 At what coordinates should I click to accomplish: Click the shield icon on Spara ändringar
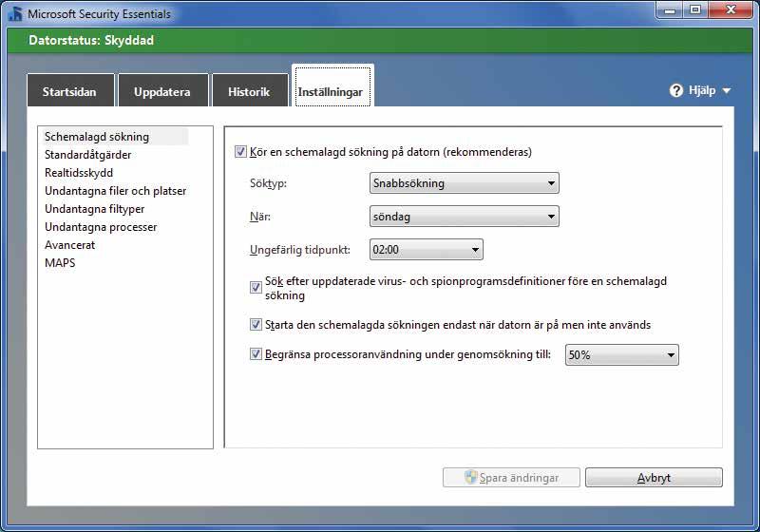[x=470, y=477]
